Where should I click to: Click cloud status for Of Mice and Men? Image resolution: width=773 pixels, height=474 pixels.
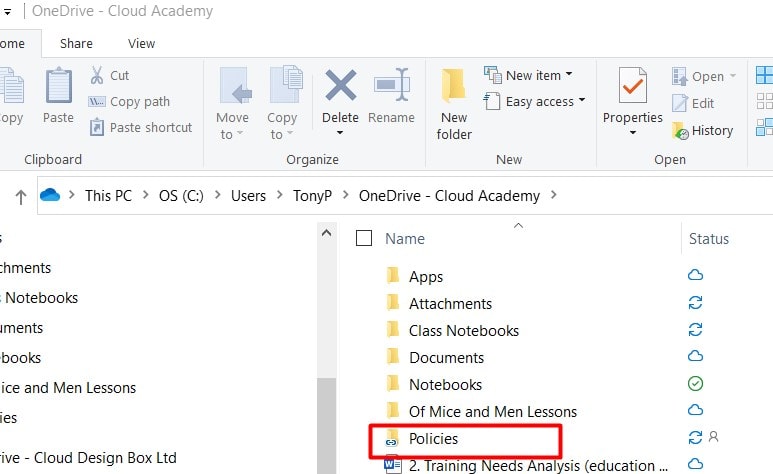click(x=695, y=410)
